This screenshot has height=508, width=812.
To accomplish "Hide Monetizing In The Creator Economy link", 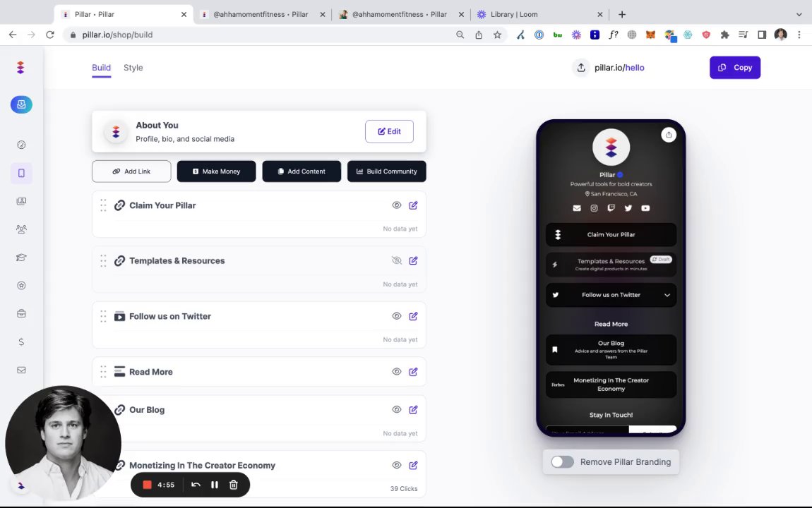I will click(397, 465).
